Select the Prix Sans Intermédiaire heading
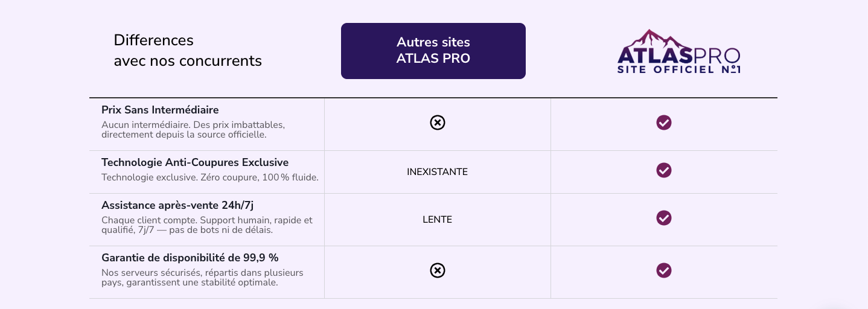This screenshot has height=309, width=868. click(160, 110)
